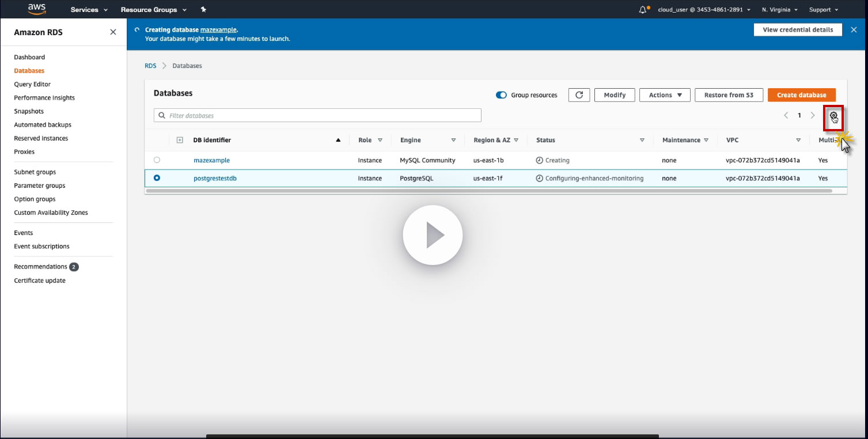Open Reserved instances in sidebar
The width and height of the screenshot is (868, 439).
[x=41, y=138]
